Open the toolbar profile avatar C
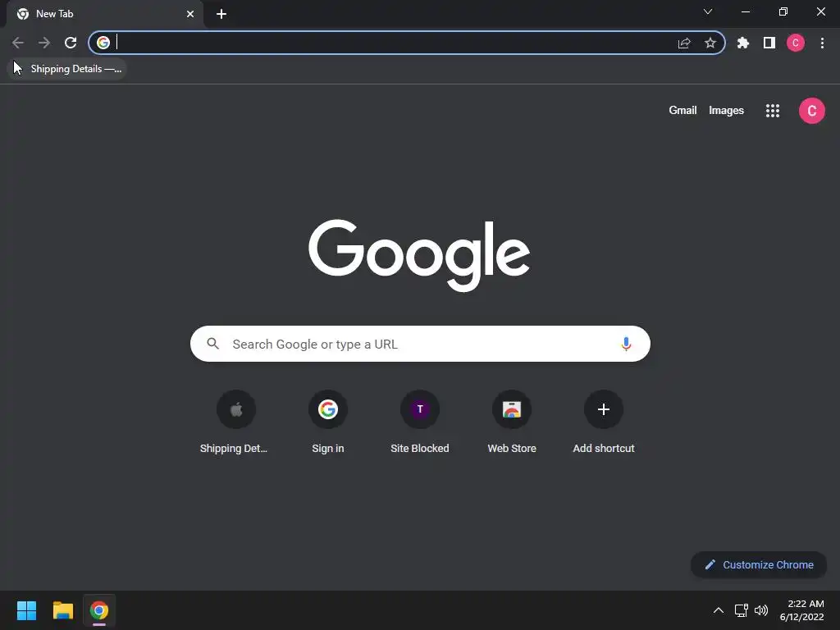 [796, 43]
